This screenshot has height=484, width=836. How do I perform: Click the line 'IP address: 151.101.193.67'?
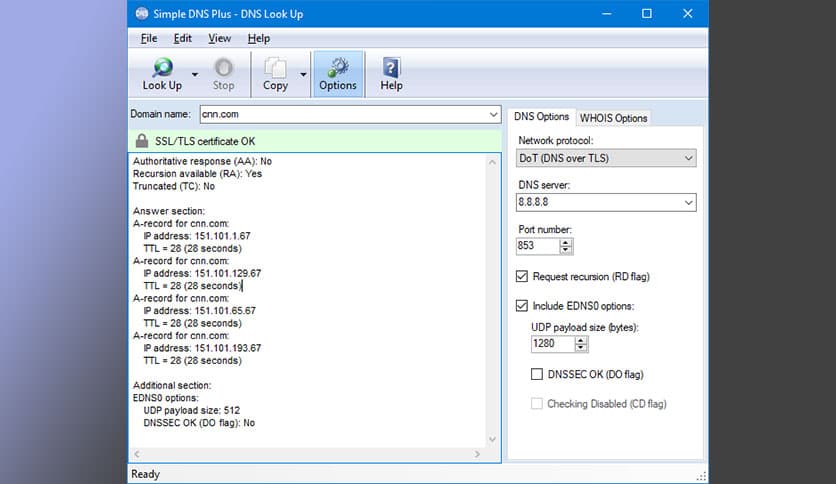click(202, 348)
